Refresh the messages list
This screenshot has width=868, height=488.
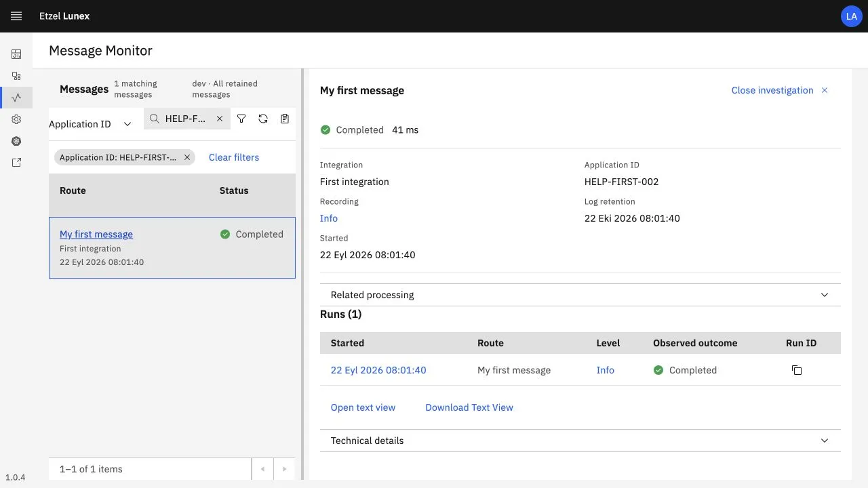[263, 119]
